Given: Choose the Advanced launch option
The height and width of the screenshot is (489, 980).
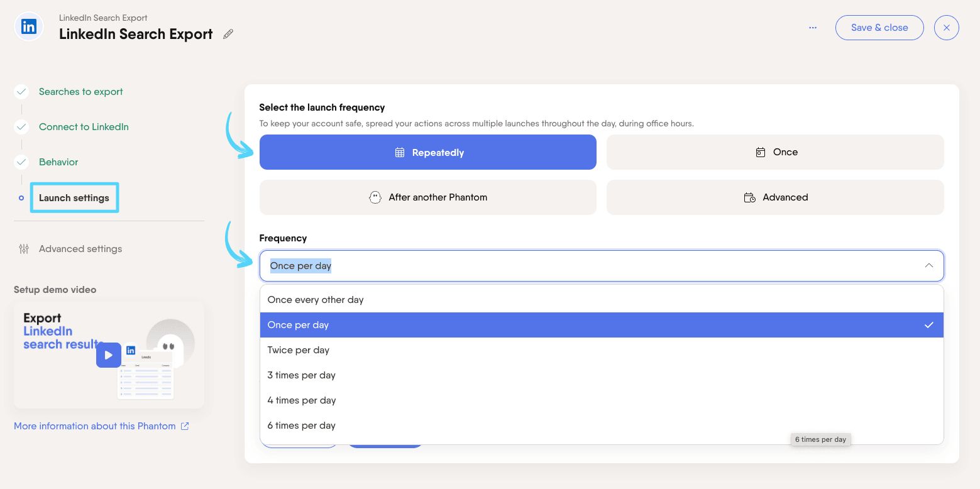Looking at the screenshot, I should pyautogui.click(x=774, y=197).
